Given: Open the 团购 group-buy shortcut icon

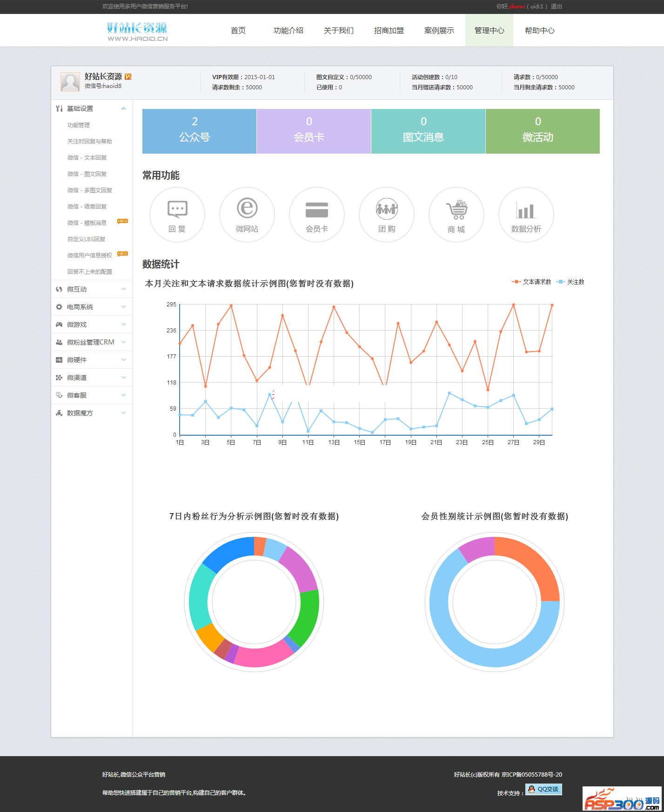Looking at the screenshot, I should click(x=387, y=215).
